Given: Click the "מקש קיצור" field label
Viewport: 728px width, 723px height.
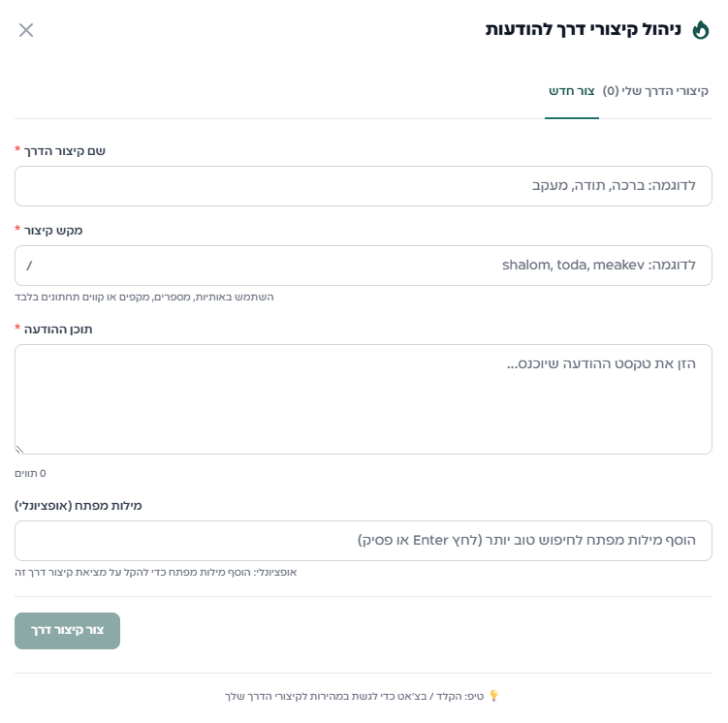Looking at the screenshot, I should (x=54, y=231).
